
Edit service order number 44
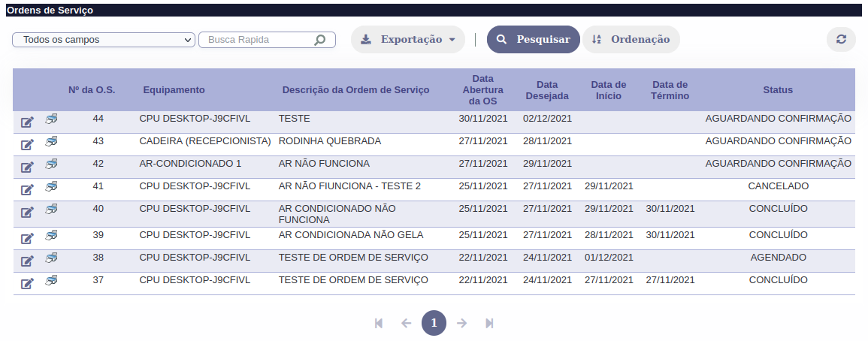[27, 122]
